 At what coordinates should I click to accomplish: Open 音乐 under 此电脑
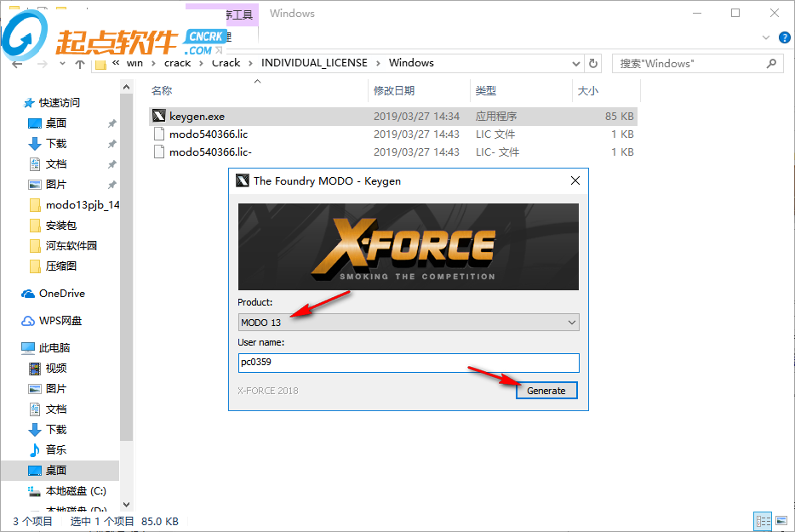(56, 449)
